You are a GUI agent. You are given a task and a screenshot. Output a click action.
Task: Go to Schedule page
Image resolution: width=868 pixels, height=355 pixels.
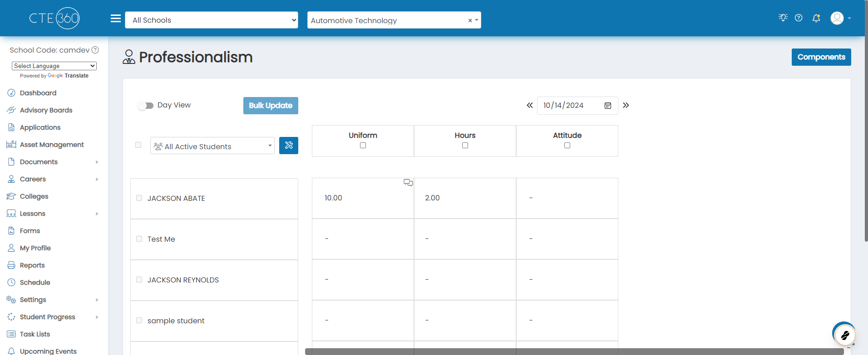[35, 282]
